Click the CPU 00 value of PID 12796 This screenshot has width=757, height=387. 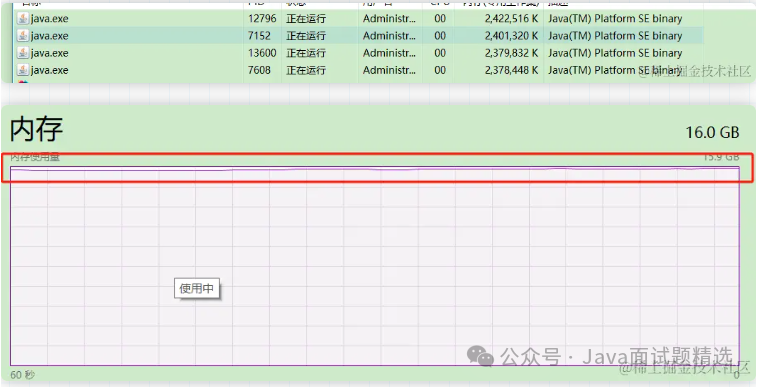pyautogui.click(x=440, y=19)
